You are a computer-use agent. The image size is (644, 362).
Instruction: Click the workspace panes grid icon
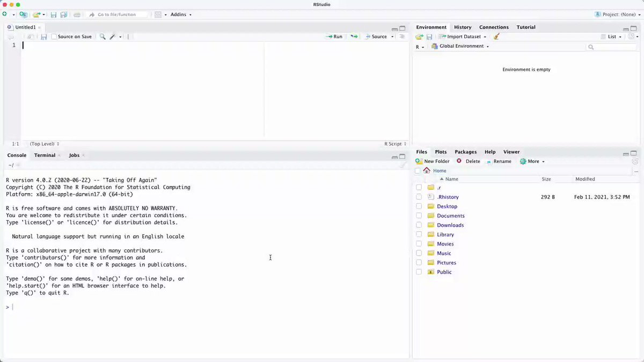pyautogui.click(x=158, y=14)
